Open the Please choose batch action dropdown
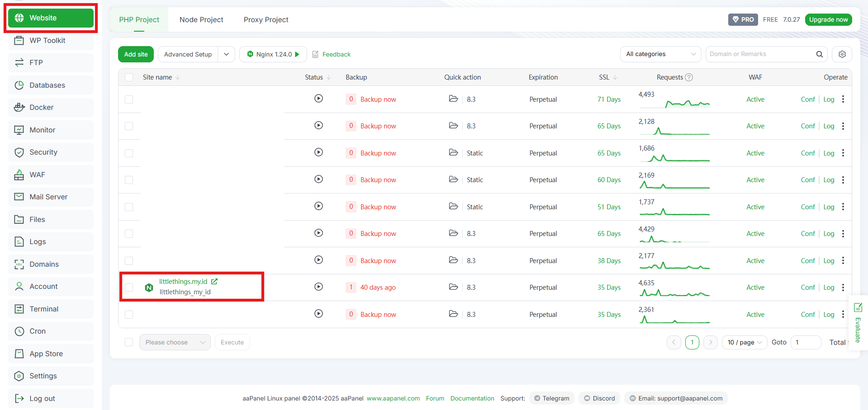Image resolution: width=868 pixels, height=410 pixels. tap(175, 342)
